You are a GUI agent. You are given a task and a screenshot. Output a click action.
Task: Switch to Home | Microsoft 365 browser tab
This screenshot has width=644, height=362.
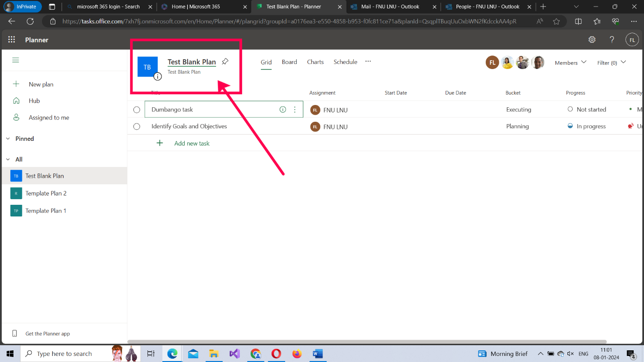204,7
